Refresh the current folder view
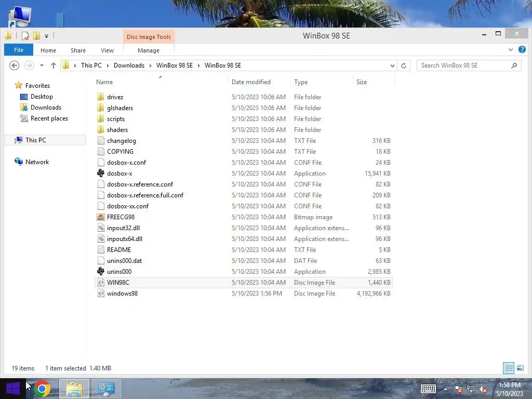 (x=404, y=65)
